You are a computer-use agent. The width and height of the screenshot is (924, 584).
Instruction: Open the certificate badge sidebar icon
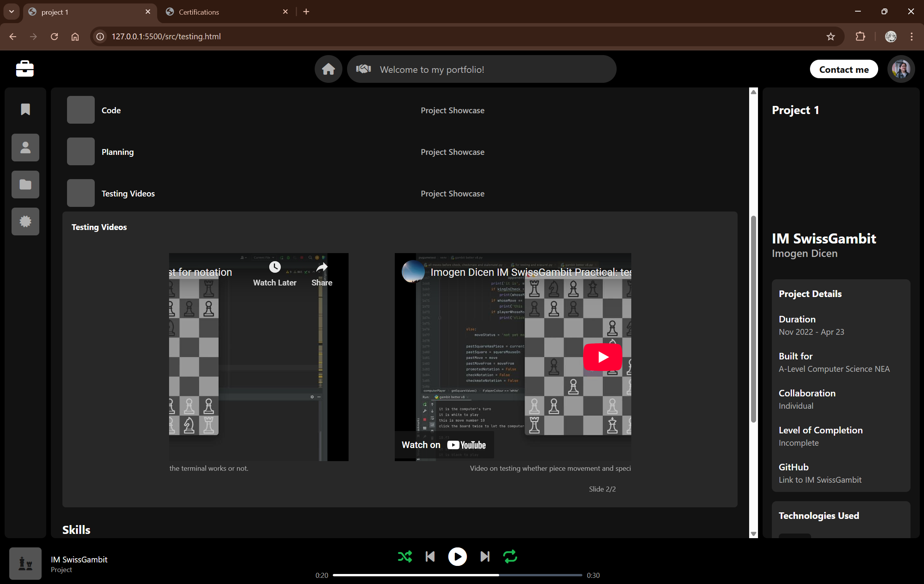(25, 222)
